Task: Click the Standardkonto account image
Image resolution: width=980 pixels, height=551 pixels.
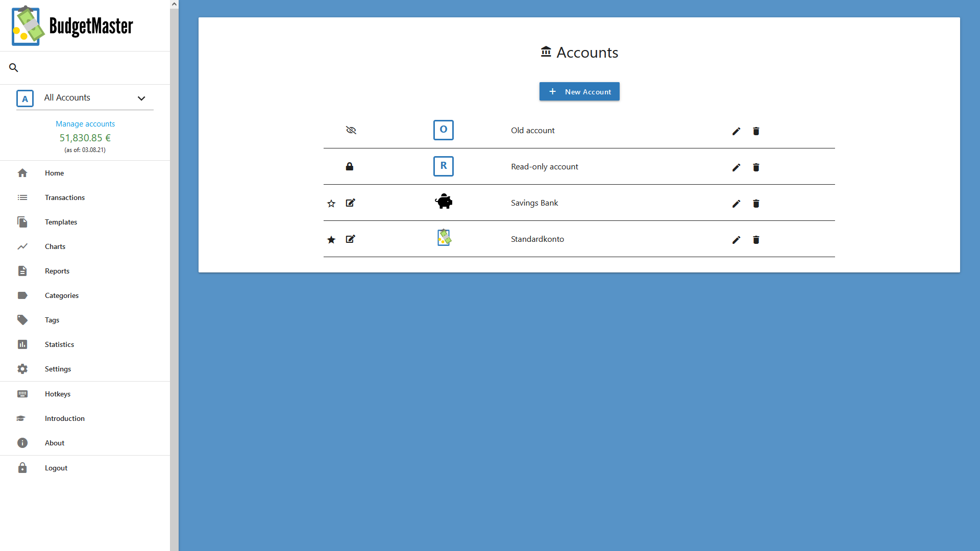Action: [x=444, y=237]
